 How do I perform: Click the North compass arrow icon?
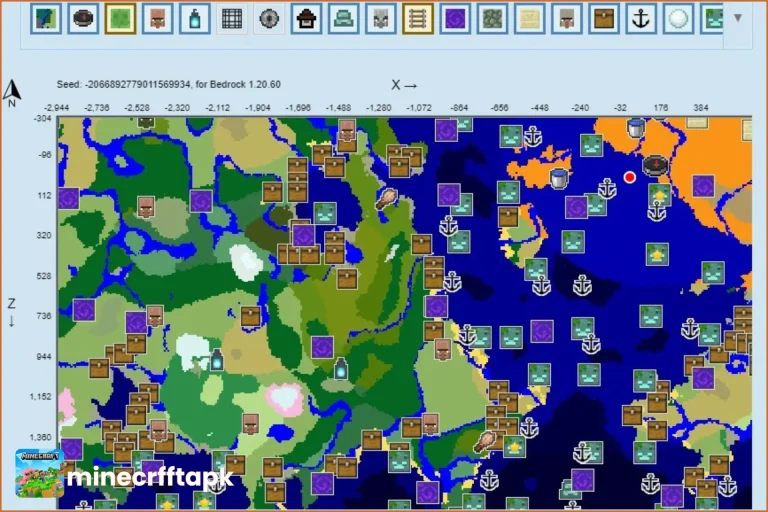(12, 93)
